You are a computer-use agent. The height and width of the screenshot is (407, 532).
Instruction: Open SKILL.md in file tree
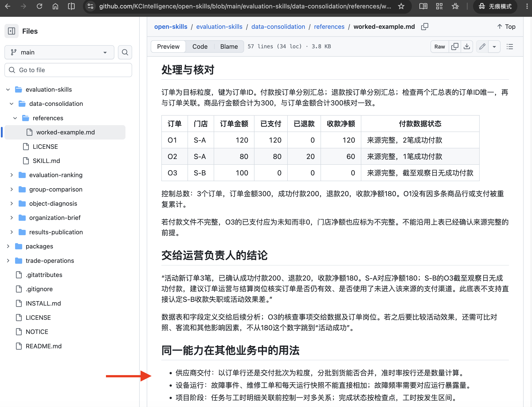pyautogui.click(x=46, y=161)
